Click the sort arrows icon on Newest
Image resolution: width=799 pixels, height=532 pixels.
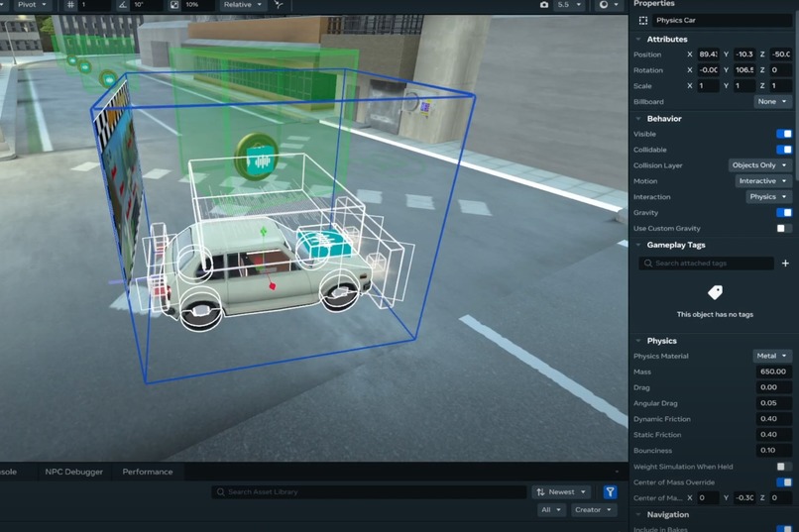tap(540, 491)
